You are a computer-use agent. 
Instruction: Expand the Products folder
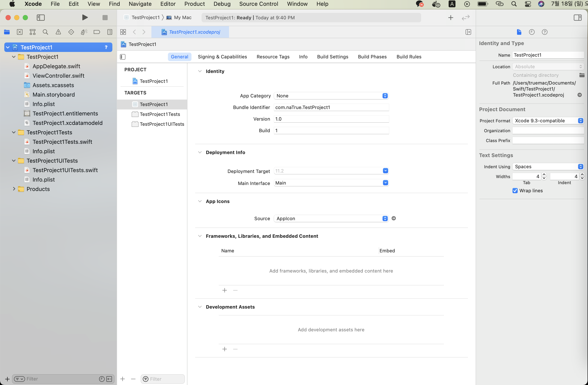pos(14,189)
